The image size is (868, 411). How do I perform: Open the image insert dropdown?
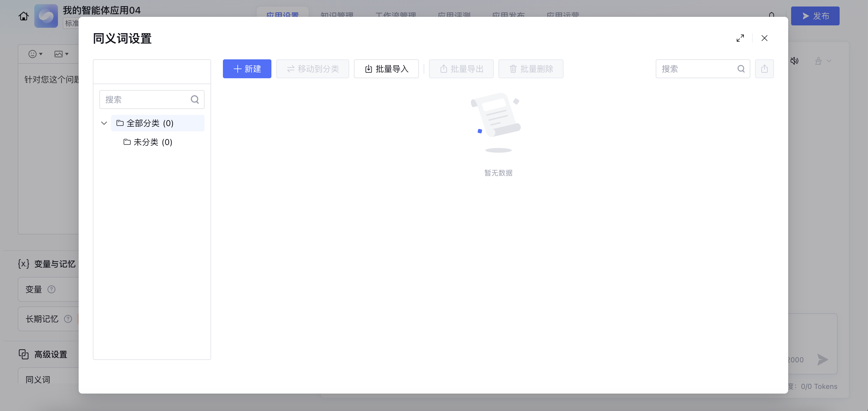click(x=61, y=54)
